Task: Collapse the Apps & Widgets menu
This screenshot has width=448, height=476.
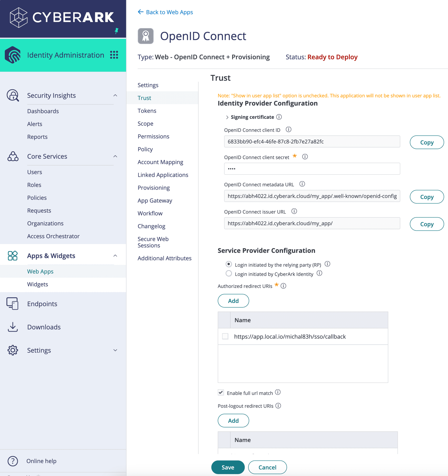Action: click(115, 256)
